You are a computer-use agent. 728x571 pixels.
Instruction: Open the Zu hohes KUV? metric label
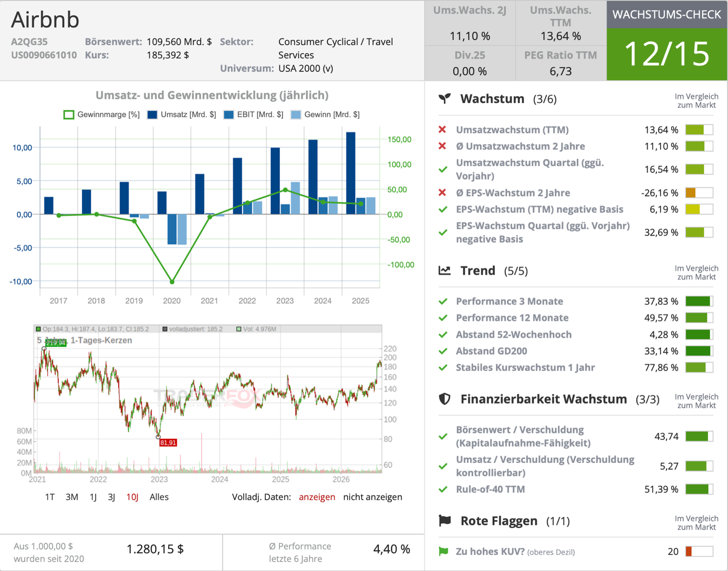click(x=491, y=552)
